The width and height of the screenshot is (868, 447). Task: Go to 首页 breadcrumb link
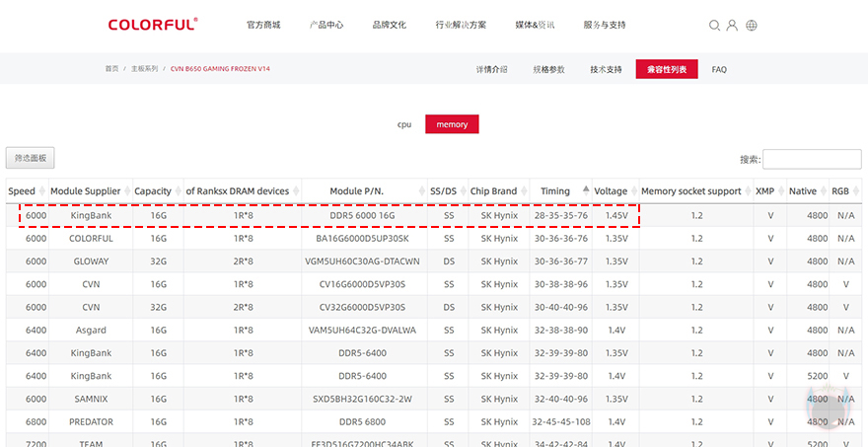pyautogui.click(x=111, y=69)
